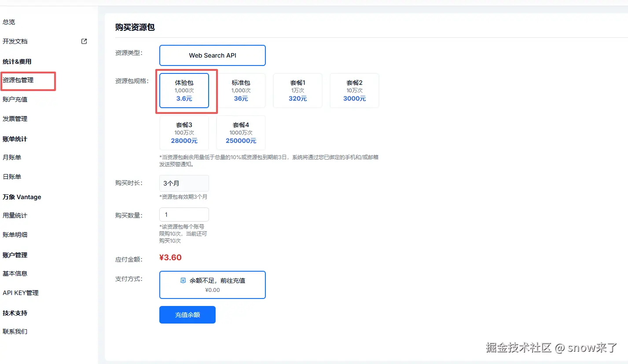Click the 统计&费用 section heading
The height and width of the screenshot is (364, 628).
click(x=17, y=62)
